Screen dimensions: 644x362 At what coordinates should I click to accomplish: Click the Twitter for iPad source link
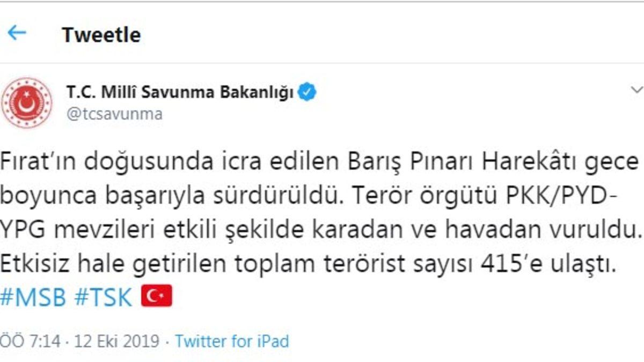click(232, 341)
